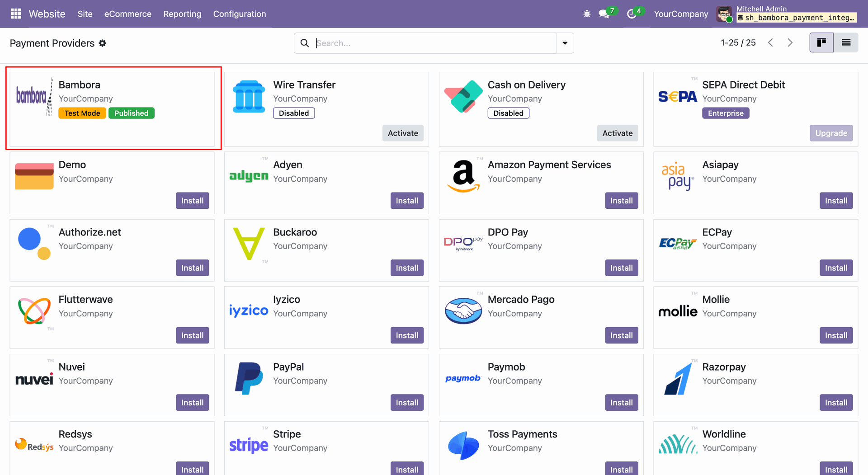The height and width of the screenshot is (475, 868).
Task: Open the Site menu
Action: [x=85, y=14]
